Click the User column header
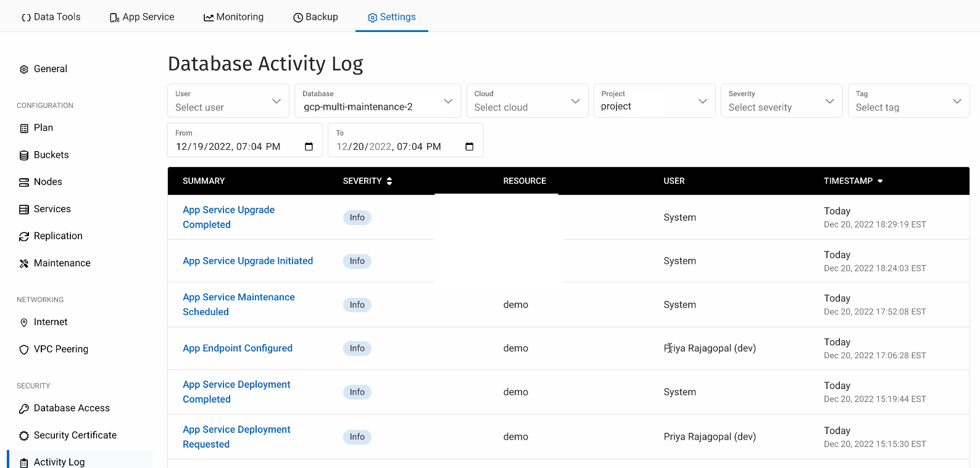Viewport: 980px width, 468px height. pyautogui.click(x=674, y=181)
